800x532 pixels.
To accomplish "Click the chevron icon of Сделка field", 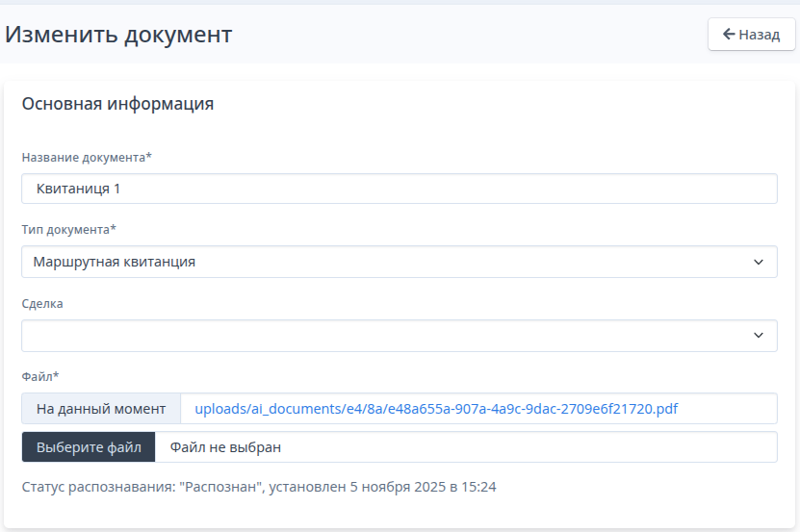I will coord(759,336).
